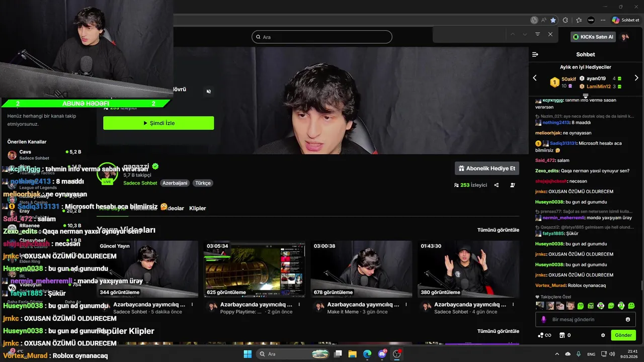644x362 pixels.
Task: Click the Windows taskbar search box
Action: tap(294, 354)
